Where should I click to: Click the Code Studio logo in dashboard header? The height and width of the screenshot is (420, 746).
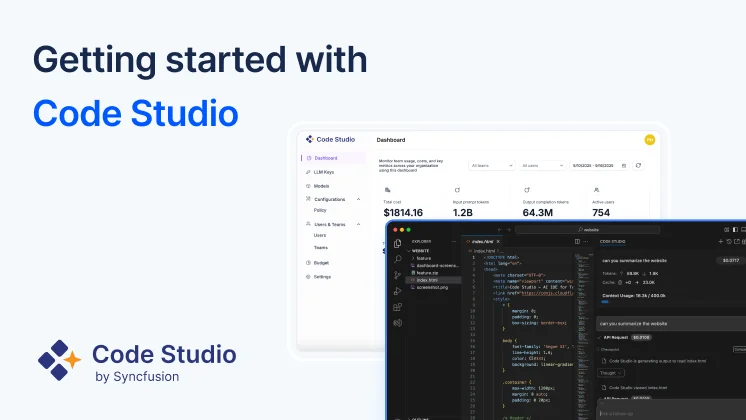[x=330, y=139]
